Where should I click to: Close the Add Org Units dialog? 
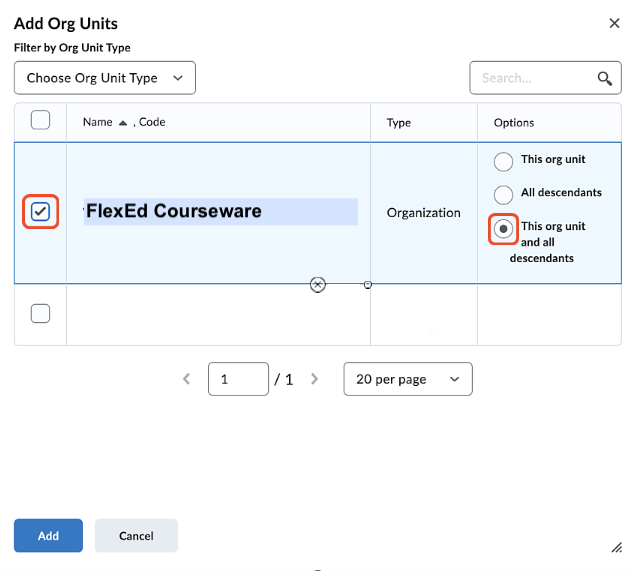(x=614, y=23)
